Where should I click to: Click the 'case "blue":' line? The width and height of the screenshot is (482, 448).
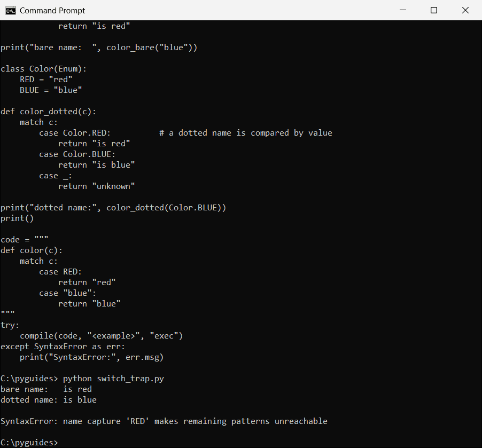(68, 293)
